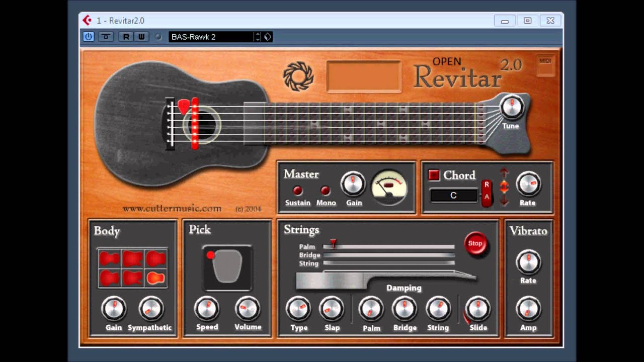Adjust the Slide knob
The width and height of the screenshot is (644, 362).
pyautogui.click(x=478, y=309)
